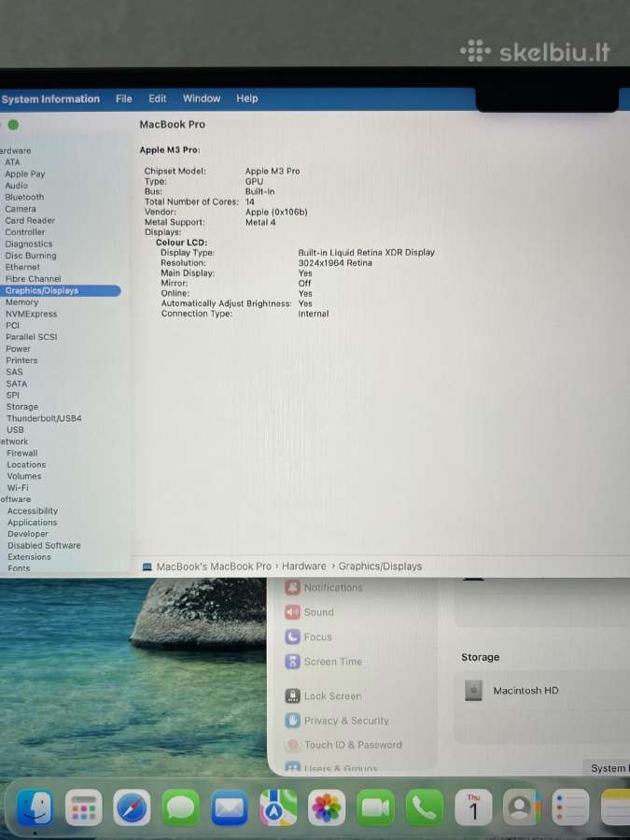Image resolution: width=630 pixels, height=840 pixels.
Task: Click Hardware in the path bar
Action: 303,567
